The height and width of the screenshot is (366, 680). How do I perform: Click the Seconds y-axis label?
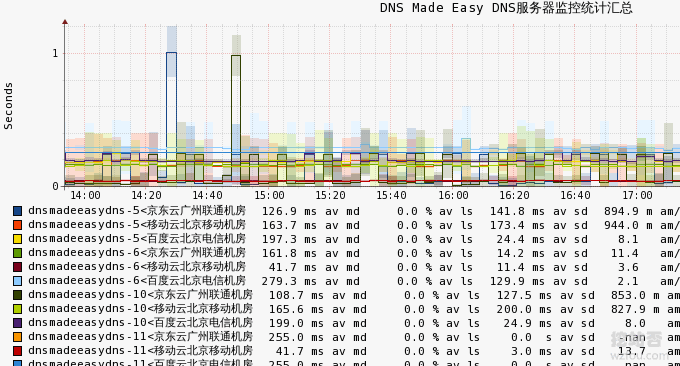[8, 106]
